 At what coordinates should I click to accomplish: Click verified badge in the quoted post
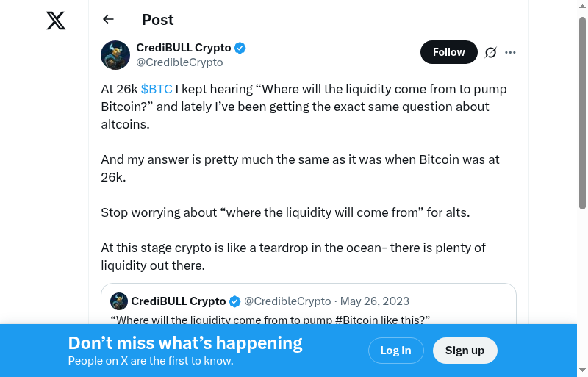coord(235,301)
